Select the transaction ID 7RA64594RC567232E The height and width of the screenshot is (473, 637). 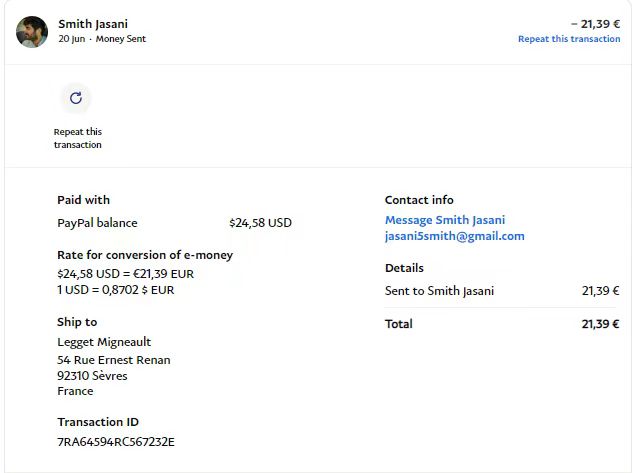[116, 441]
